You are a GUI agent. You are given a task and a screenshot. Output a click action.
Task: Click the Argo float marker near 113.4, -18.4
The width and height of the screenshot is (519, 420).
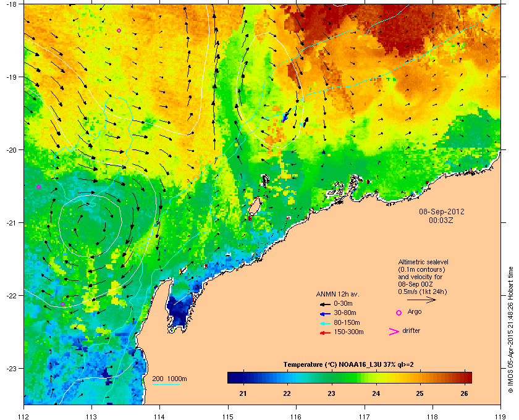pos(119,31)
